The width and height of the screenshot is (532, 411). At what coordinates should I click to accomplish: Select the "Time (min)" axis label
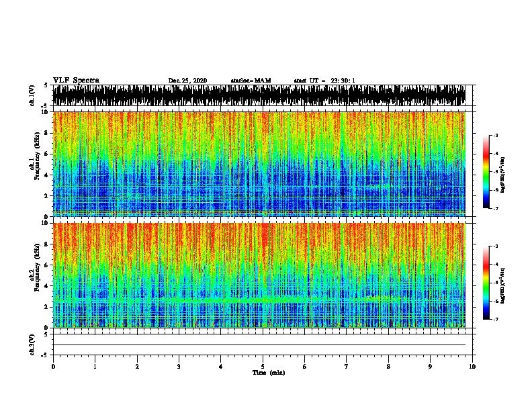[x=269, y=373]
